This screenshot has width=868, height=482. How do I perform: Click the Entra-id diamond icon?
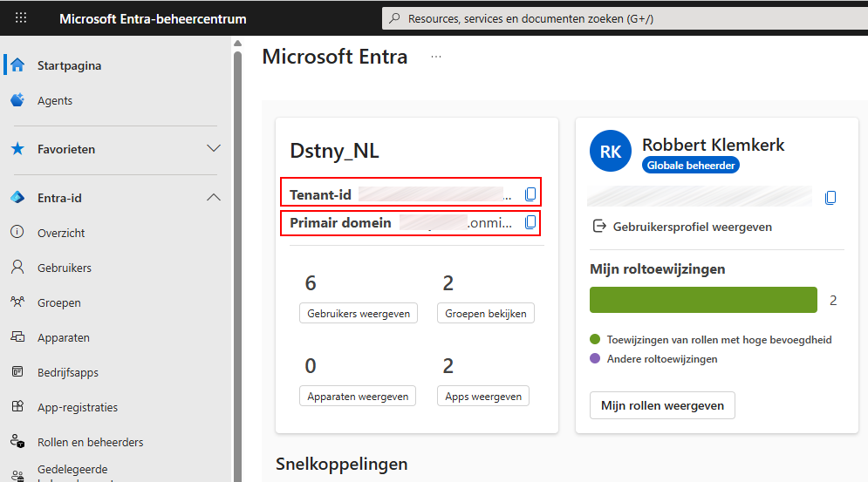coord(17,198)
